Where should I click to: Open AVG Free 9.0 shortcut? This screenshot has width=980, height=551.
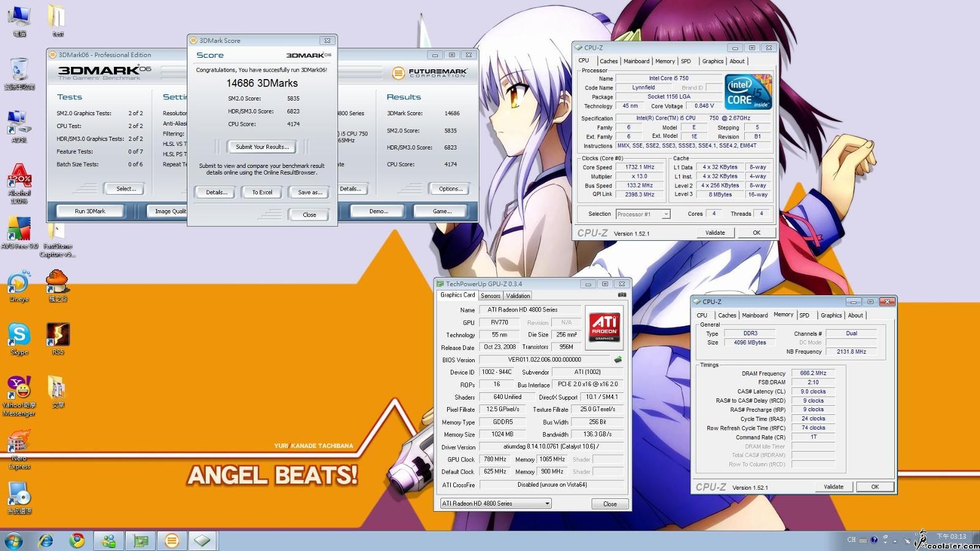[19, 233]
